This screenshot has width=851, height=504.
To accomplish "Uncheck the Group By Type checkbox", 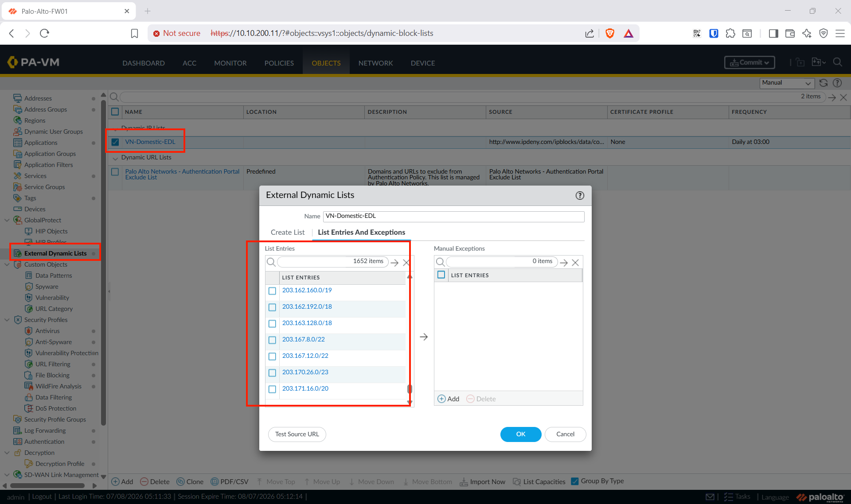I will click(574, 481).
